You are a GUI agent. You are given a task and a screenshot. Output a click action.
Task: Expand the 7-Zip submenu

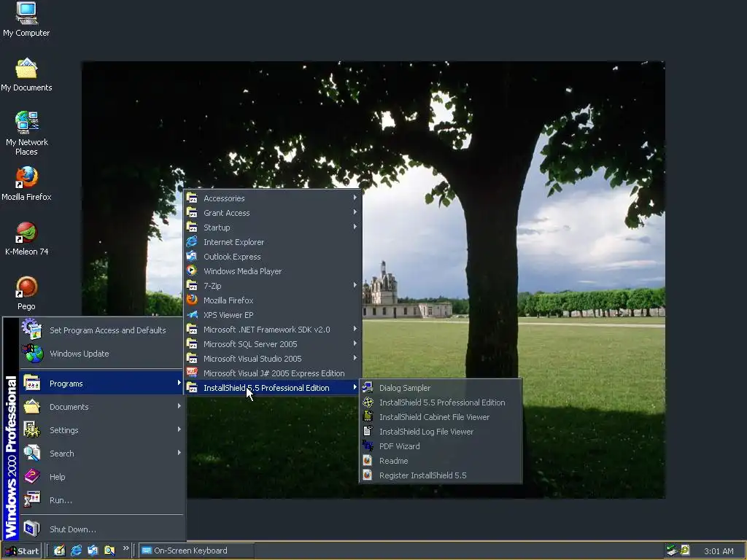[x=273, y=286]
